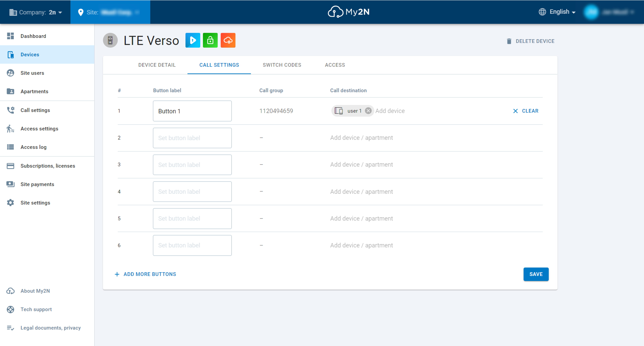Click Add device / apartment in row 3

coord(361,165)
